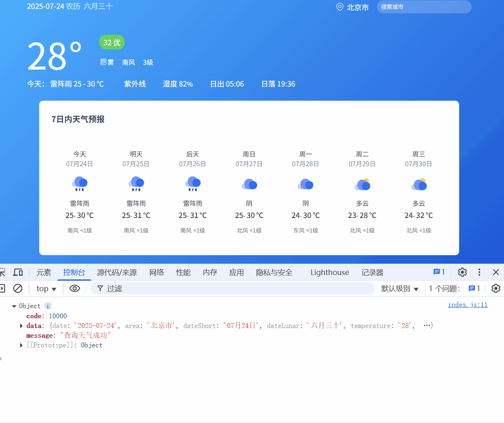Expand the data property

(x=21, y=326)
